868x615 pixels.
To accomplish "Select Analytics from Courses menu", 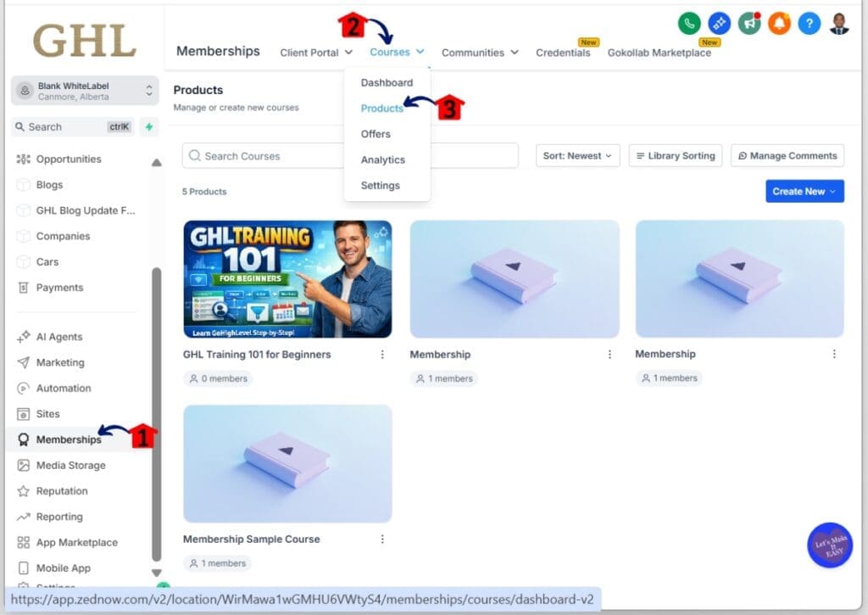I will tap(382, 159).
